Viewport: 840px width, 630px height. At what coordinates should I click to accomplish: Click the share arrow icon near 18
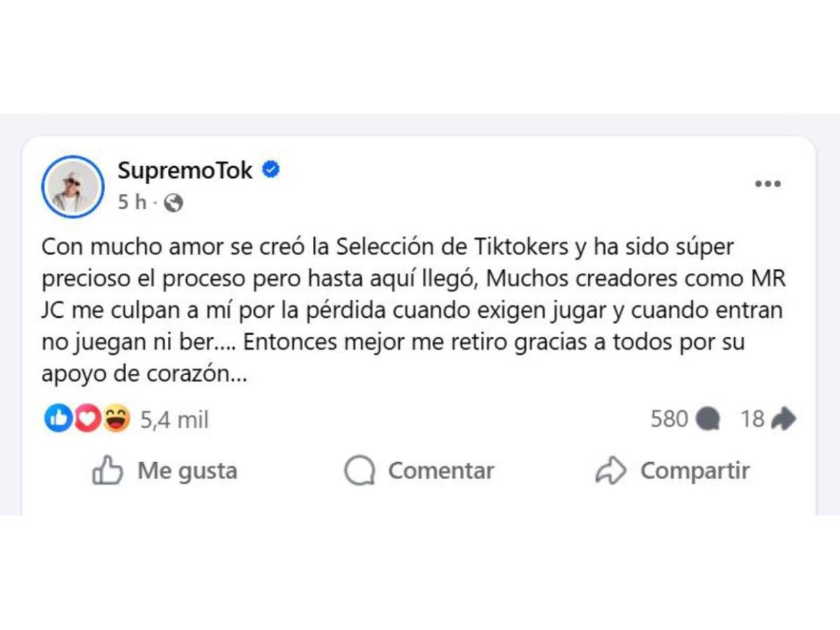783,418
